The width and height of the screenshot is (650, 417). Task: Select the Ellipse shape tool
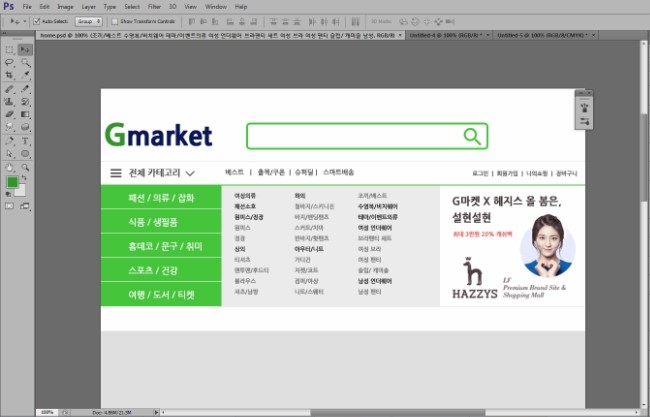point(25,154)
